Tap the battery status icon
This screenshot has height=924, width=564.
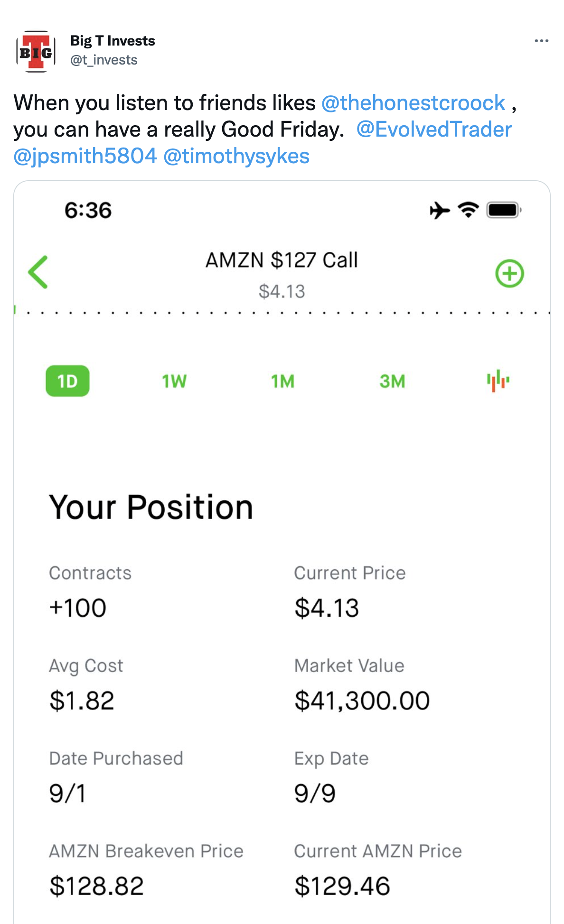[x=504, y=210]
